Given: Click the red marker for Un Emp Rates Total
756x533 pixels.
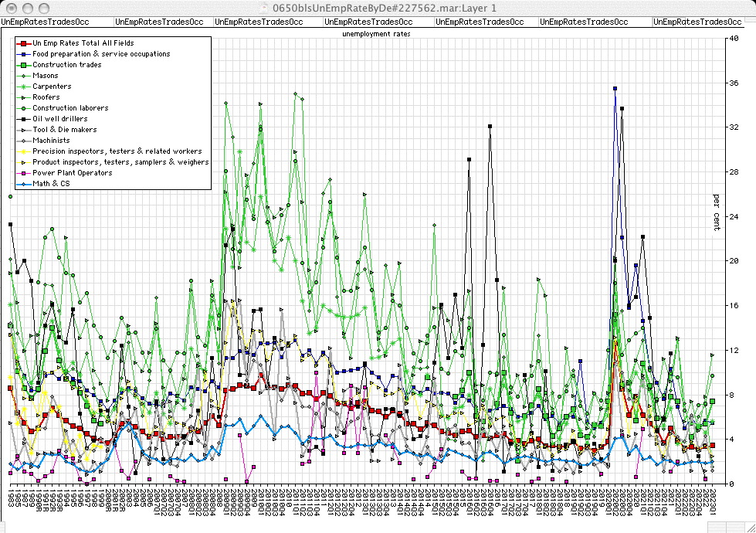Looking at the screenshot, I should [x=25, y=43].
